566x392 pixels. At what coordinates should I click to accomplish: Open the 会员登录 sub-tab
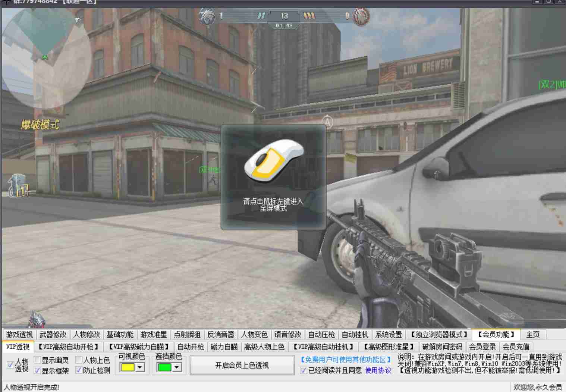(482, 347)
